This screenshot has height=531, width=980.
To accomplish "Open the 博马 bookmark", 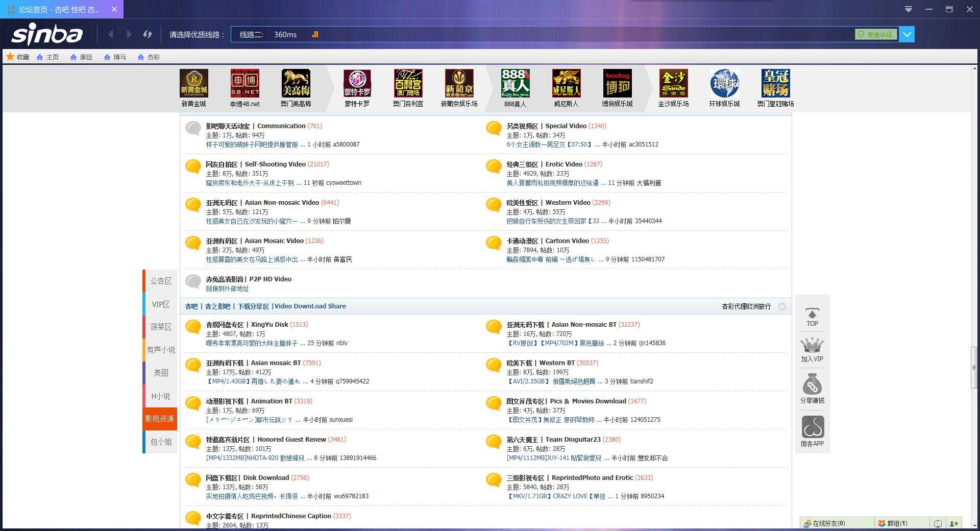I will click(x=115, y=57).
